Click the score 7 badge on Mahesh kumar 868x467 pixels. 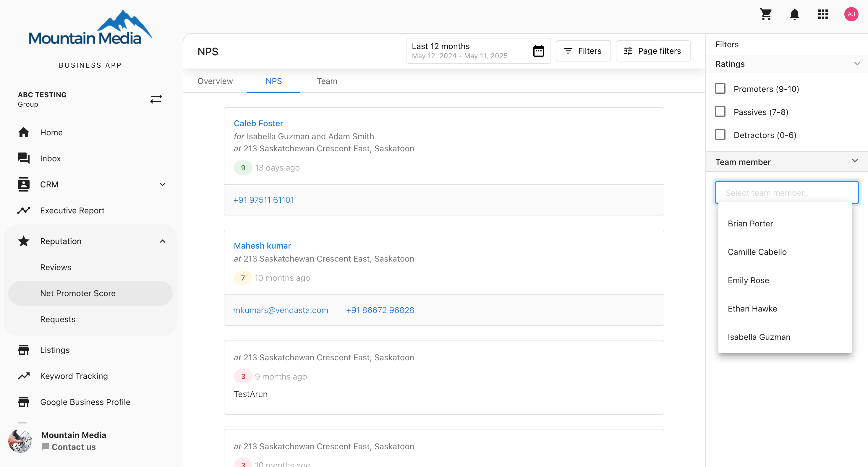pos(243,278)
